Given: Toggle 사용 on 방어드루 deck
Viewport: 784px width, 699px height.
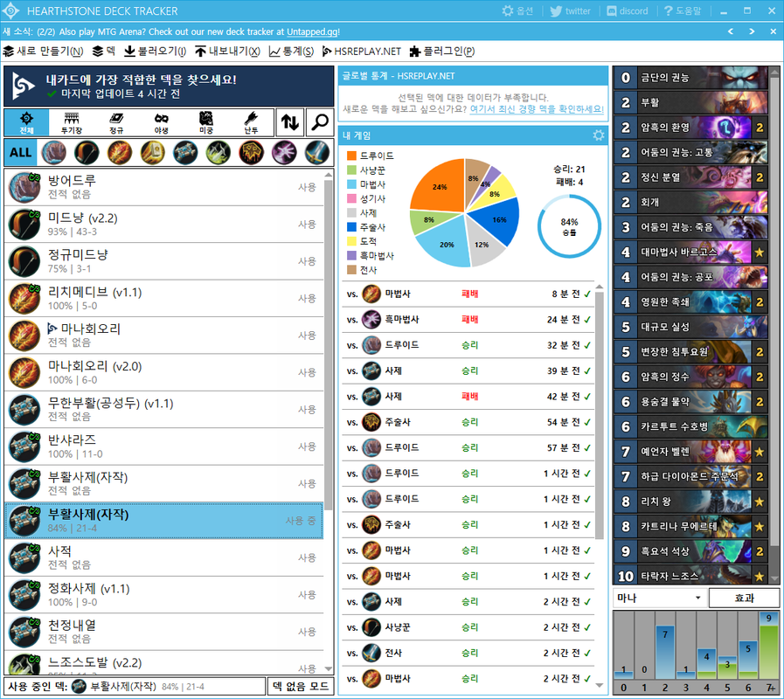Looking at the screenshot, I should 307,187.
